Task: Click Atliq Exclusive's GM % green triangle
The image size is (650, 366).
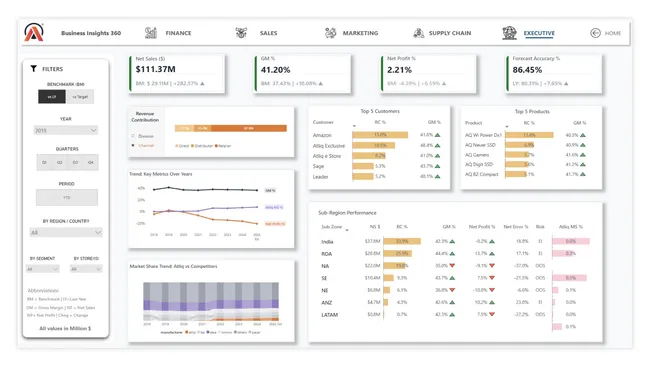Action: click(x=437, y=145)
